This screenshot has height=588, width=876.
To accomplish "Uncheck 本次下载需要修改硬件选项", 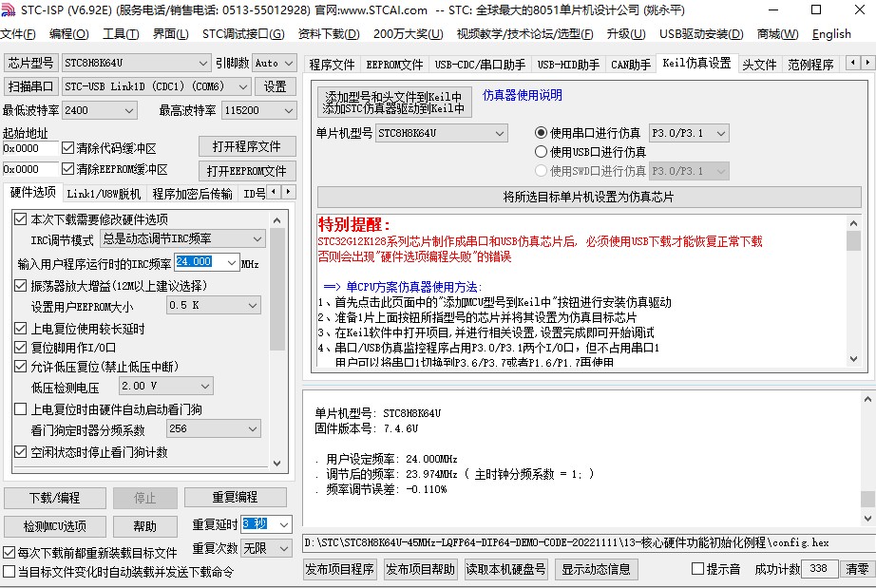I will [x=21, y=219].
